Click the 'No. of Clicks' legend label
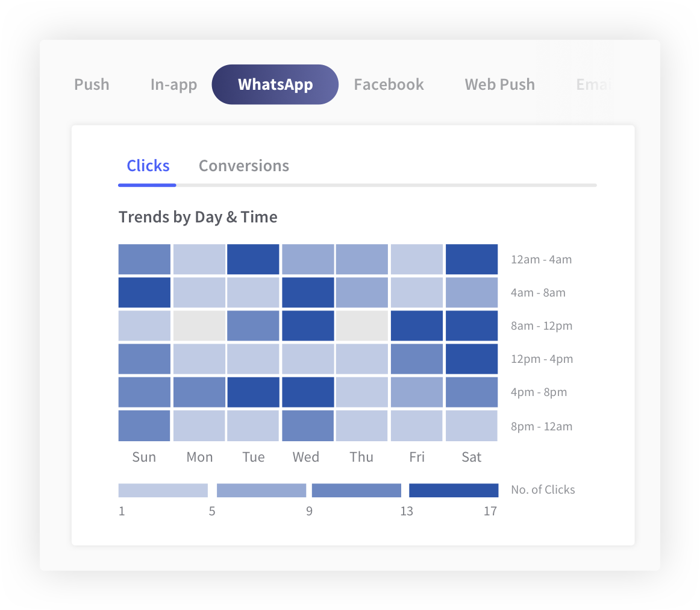The image size is (700, 610). [x=543, y=489]
